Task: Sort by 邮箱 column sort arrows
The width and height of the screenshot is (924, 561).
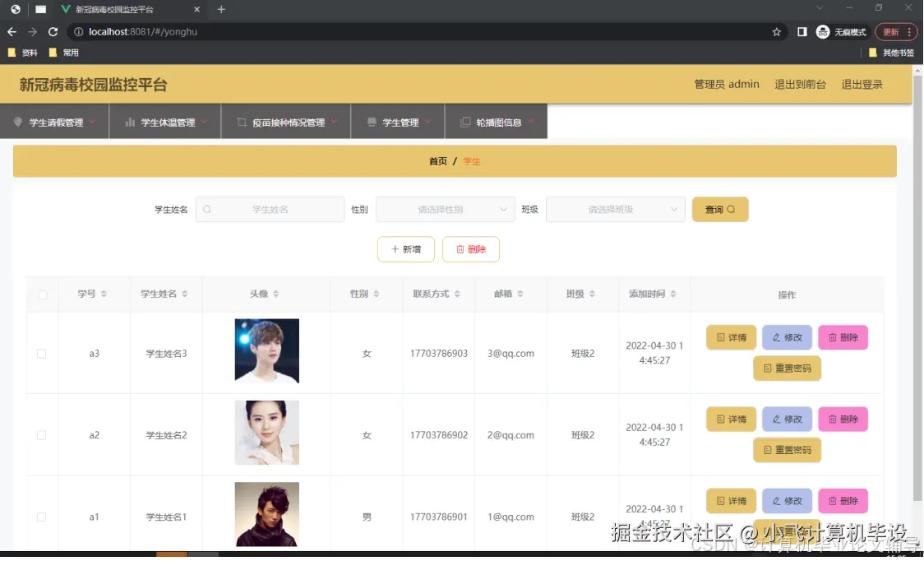Action: click(x=520, y=294)
